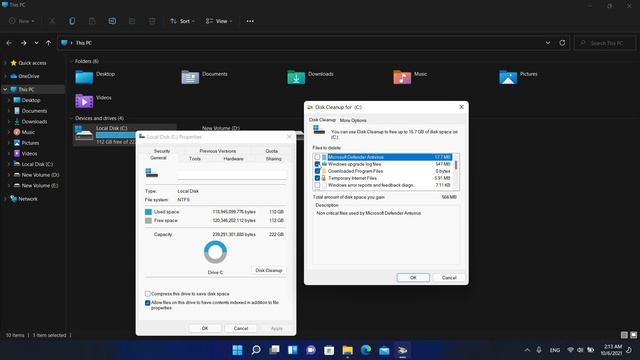Click Cancel in Local Disk Properties dialog
The image size is (640, 360).
[241, 328]
